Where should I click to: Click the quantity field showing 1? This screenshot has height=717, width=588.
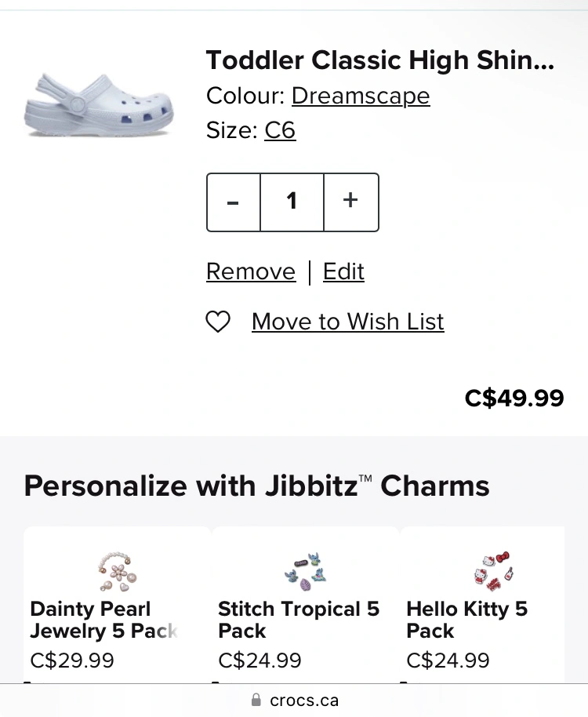tap(292, 202)
